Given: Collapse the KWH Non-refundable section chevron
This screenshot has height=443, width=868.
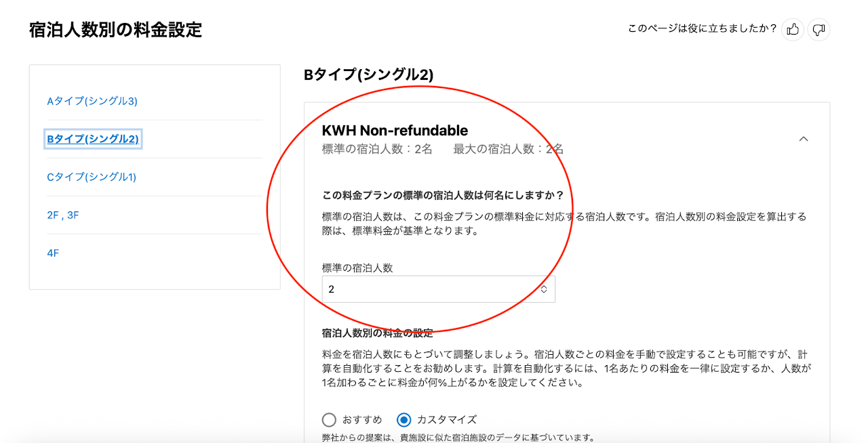Looking at the screenshot, I should [804, 139].
